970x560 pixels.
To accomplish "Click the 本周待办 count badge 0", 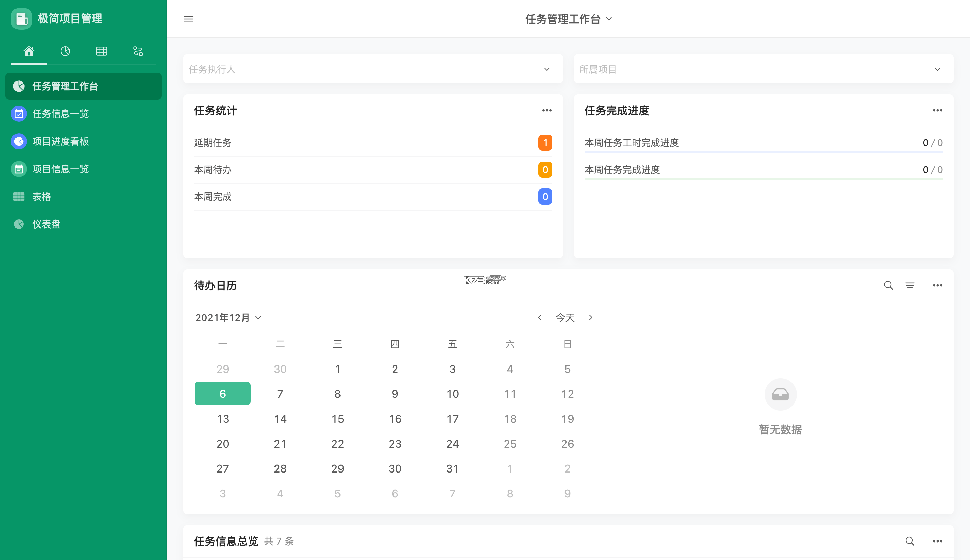I will [x=545, y=170].
